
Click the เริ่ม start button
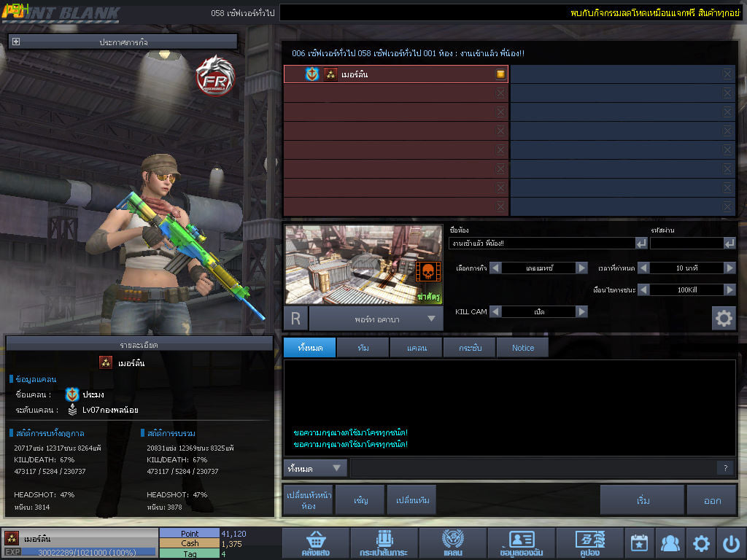[642, 500]
